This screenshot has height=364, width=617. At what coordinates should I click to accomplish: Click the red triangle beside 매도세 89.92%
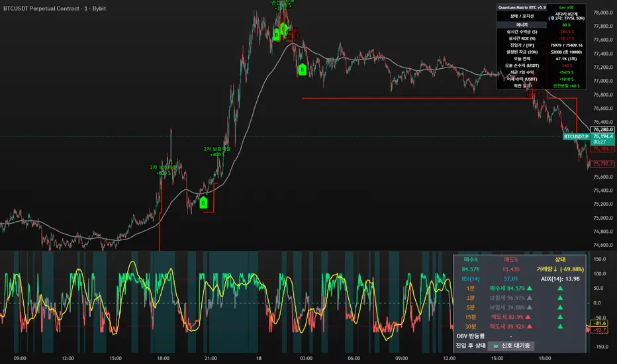pos(530,326)
